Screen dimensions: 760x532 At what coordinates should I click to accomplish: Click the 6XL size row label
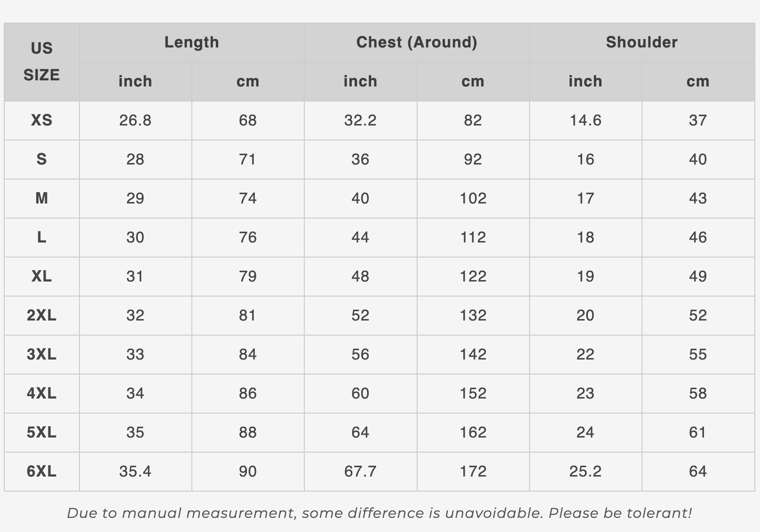41,471
